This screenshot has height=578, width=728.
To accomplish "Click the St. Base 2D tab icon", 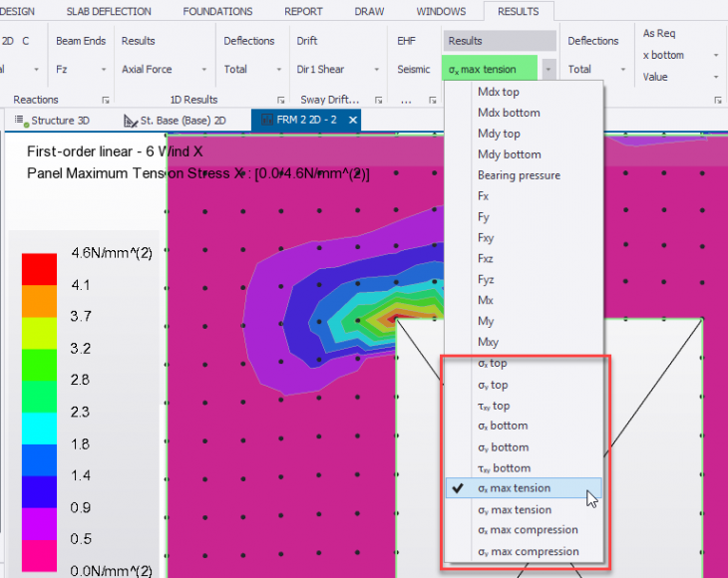I will point(130,121).
